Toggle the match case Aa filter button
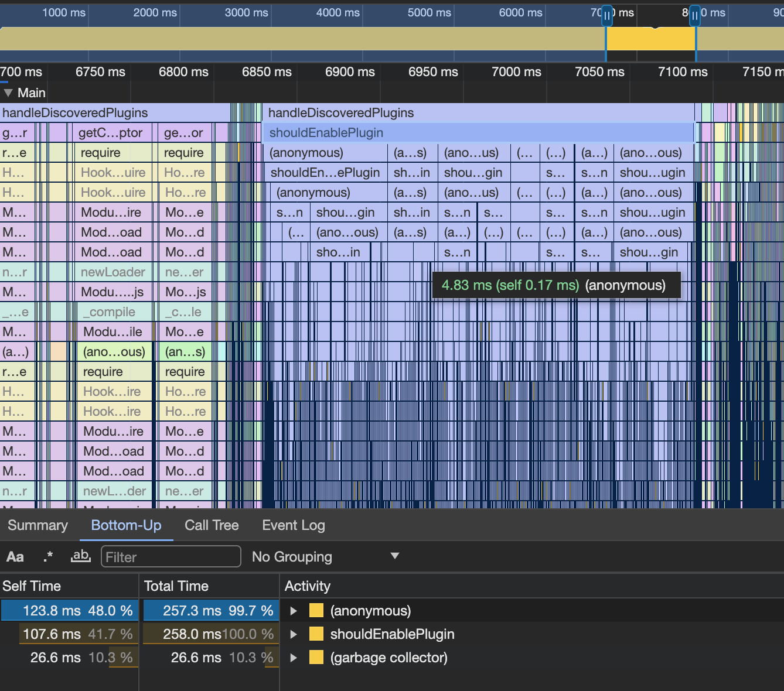784x691 pixels. tap(15, 557)
